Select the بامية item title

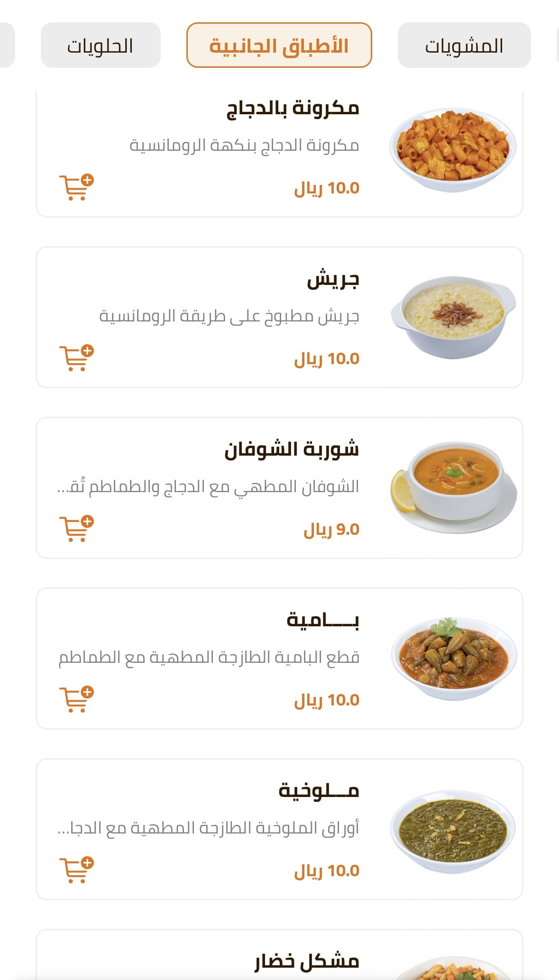click(323, 620)
